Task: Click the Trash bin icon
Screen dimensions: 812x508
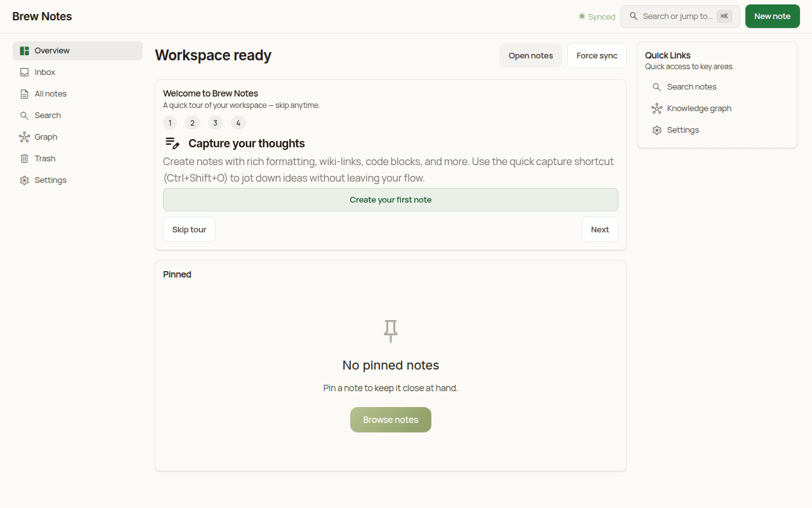Action: (24, 159)
